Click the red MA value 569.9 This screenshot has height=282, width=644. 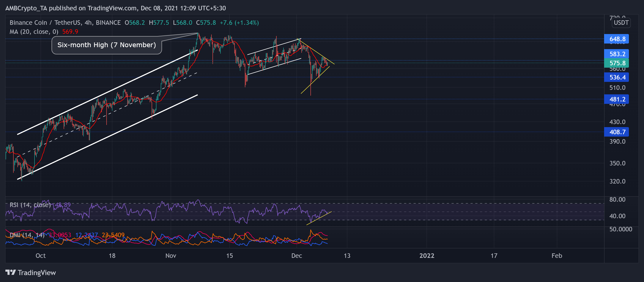pos(71,32)
